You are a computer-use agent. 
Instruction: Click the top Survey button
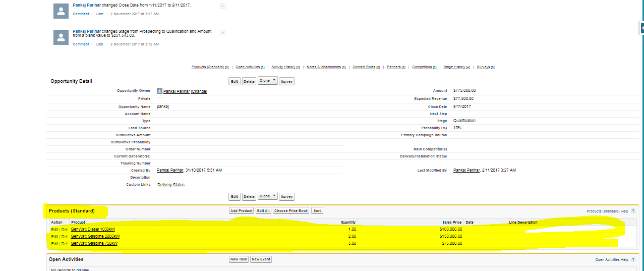pyautogui.click(x=287, y=81)
